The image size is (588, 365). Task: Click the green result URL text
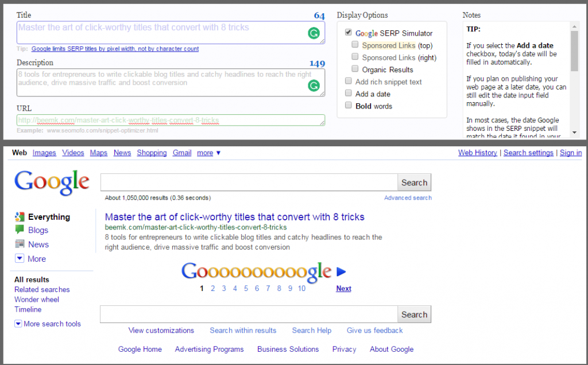point(196,227)
